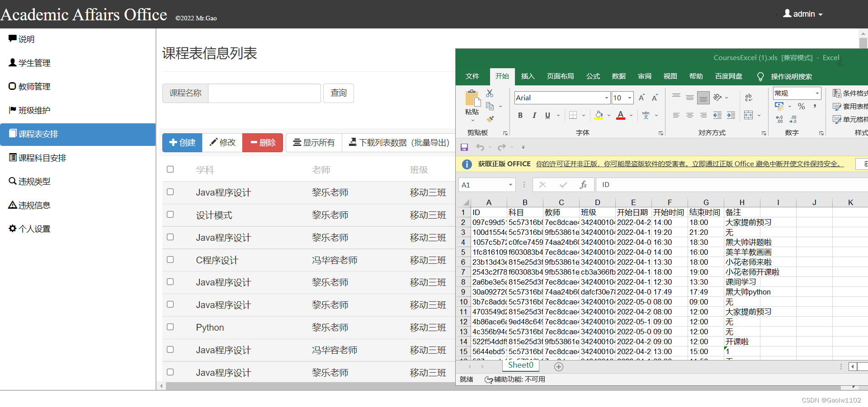Click the yellow fill color bucket
Image resolution: width=868 pixels, height=407 pixels.
[x=599, y=116]
